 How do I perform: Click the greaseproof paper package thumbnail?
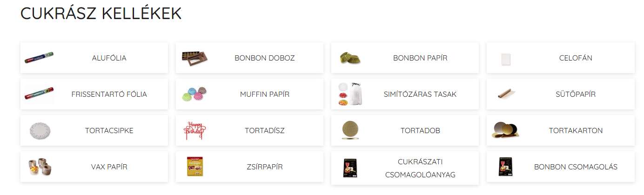tap(195, 167)
